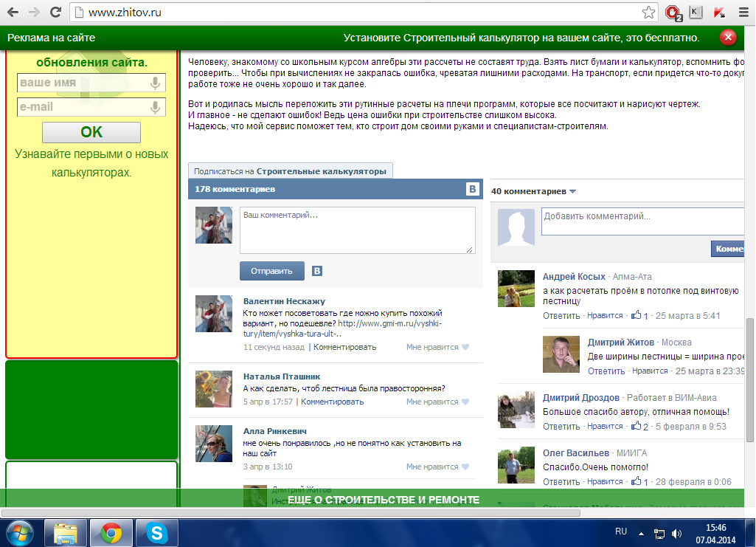Click Мне нравится on Алла Ринкевич's comment
The width and height of the screenshot is (756, 547).
click(x=432, y=467)
